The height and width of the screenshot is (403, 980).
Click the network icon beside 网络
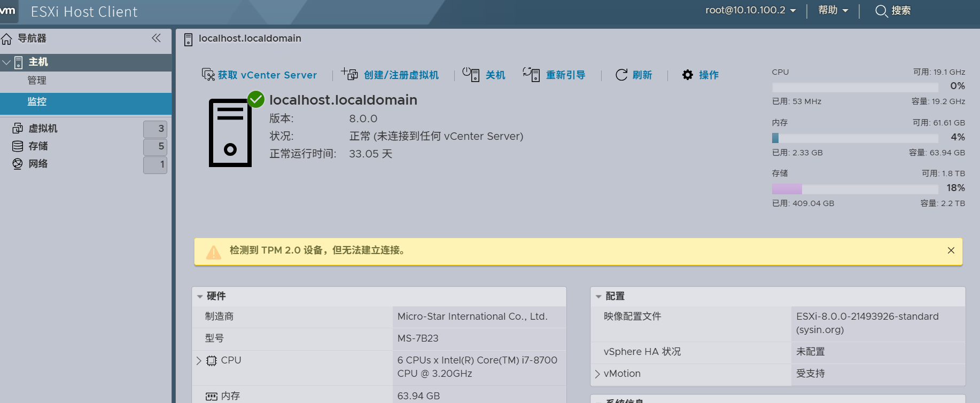tap(18, 164)
